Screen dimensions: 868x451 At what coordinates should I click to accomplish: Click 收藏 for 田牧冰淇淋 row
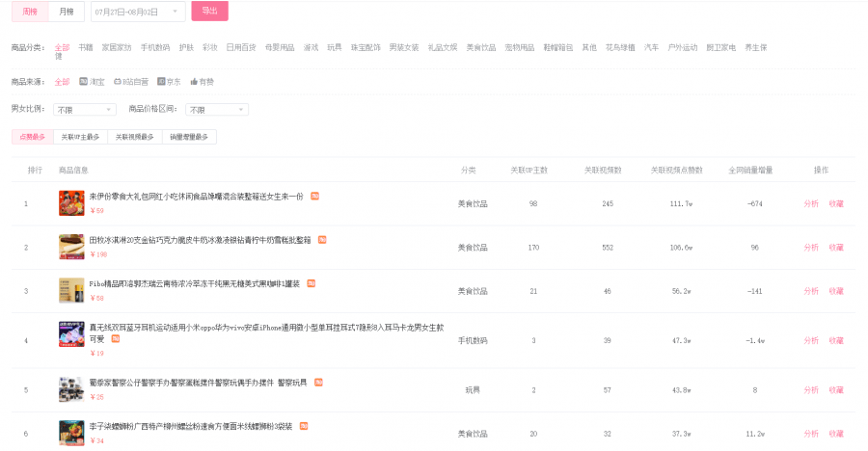(836, 248)
